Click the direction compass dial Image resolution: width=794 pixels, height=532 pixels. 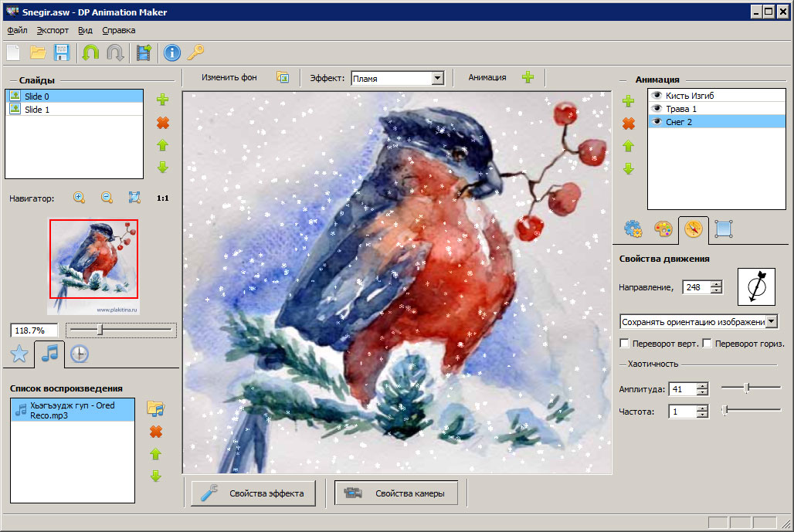[756, 287]
